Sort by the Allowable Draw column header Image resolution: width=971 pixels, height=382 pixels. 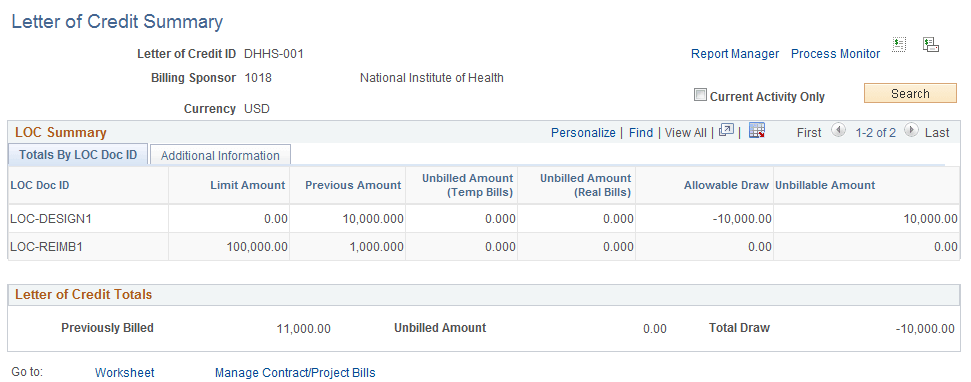(x=726, y=185)
